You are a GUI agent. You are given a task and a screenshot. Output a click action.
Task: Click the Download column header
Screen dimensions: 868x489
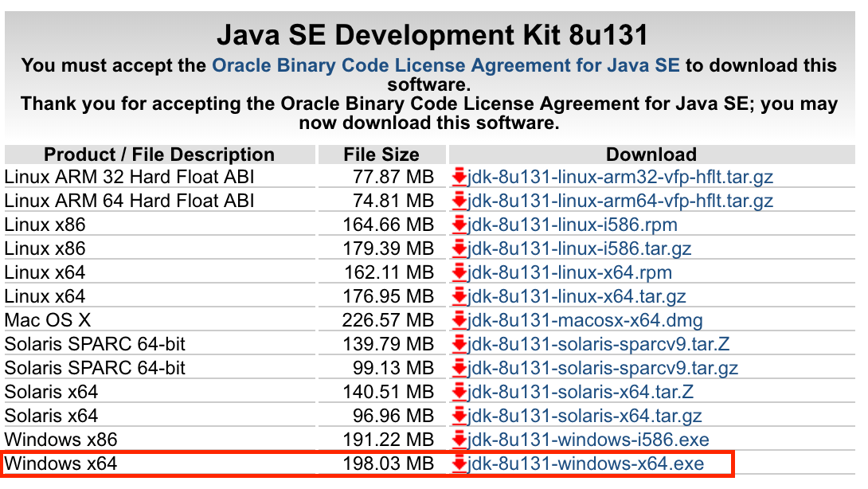[x=651, y=154]
